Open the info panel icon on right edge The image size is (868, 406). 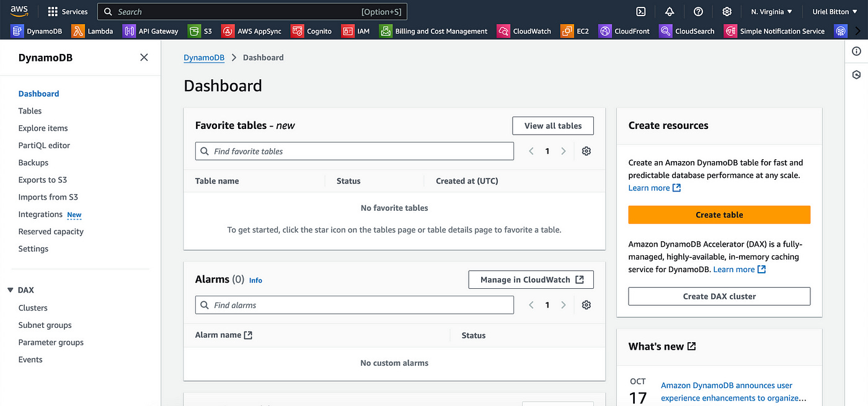(856, 51)
